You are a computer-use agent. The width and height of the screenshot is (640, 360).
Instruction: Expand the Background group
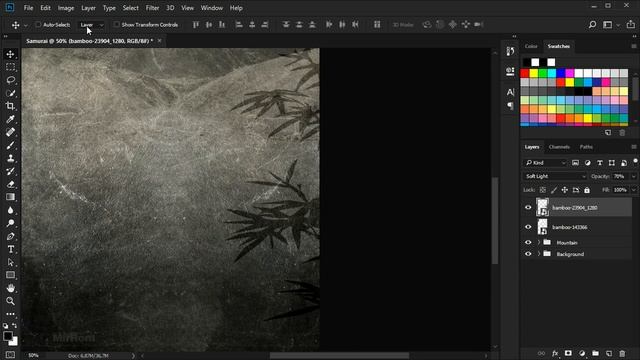point(539,254)
